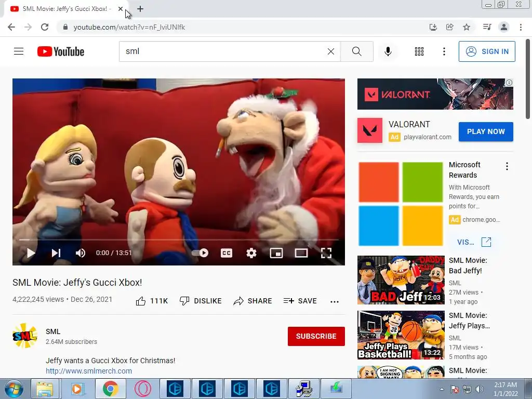Viewport: 532px width, 399px height.
Task: Switch to theater mode
Action: pos(301,253)
